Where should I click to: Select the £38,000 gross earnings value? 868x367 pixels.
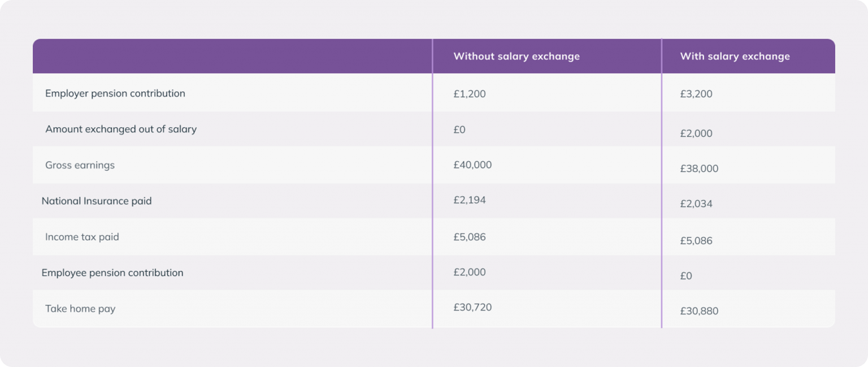point(699,169)
